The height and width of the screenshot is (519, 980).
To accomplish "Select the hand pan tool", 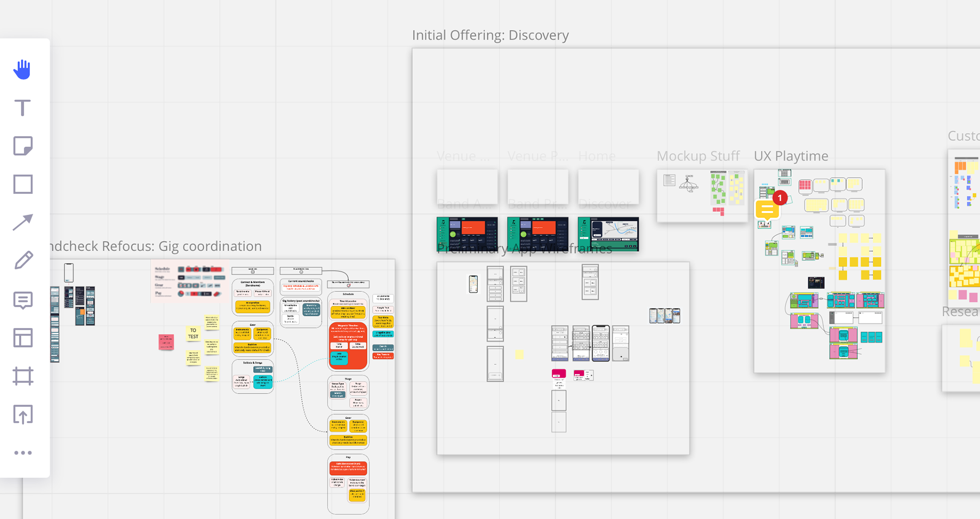I will (22, 69).
